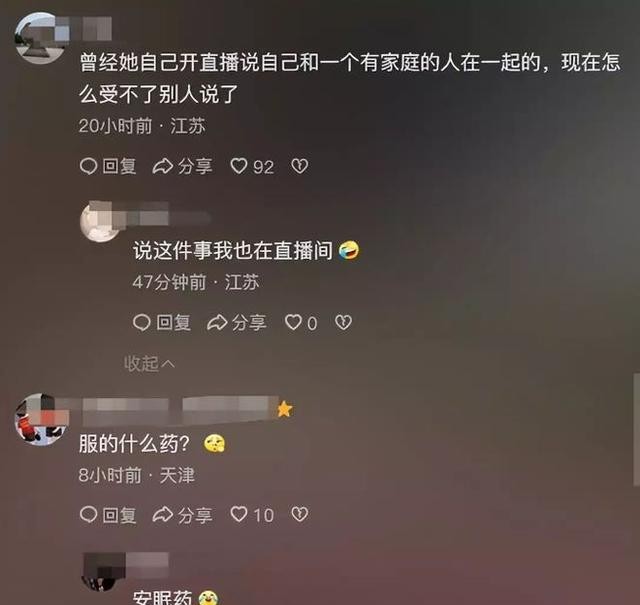The height and width of the screenshot is (605, 640).
Task: Dislike the 服的什么药 comment
Action: (x=300, y=514)
